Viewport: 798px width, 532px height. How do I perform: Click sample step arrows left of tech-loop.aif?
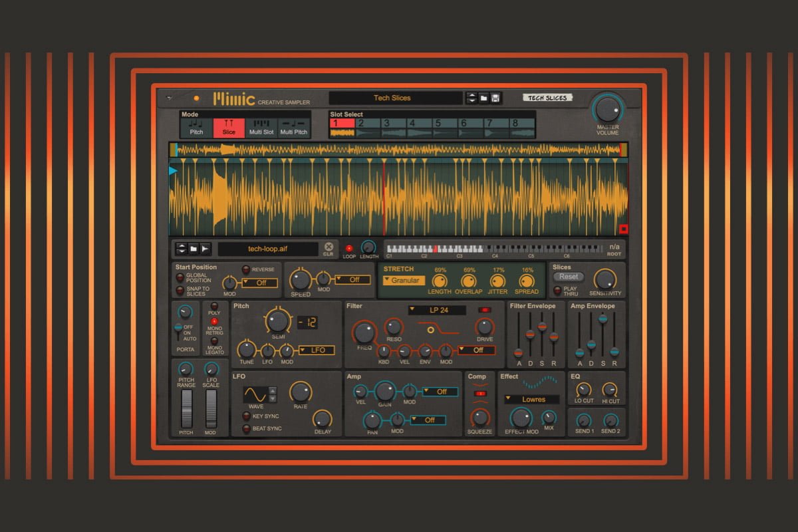(x=181, y=249)
